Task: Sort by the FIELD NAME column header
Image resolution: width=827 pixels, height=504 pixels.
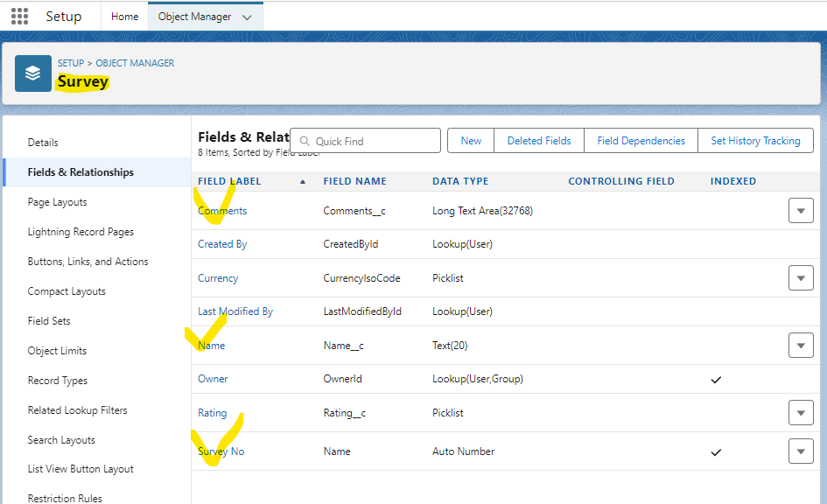Action: pos(355,181)
